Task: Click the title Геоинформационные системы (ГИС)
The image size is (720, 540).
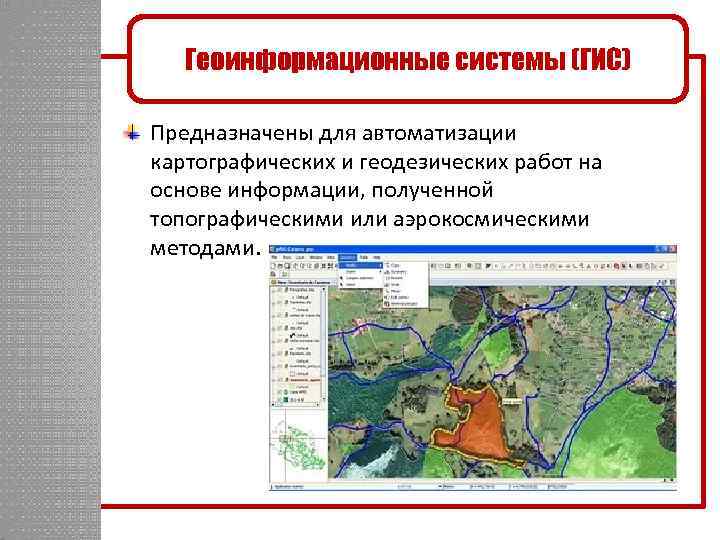Action: [408, 59]
